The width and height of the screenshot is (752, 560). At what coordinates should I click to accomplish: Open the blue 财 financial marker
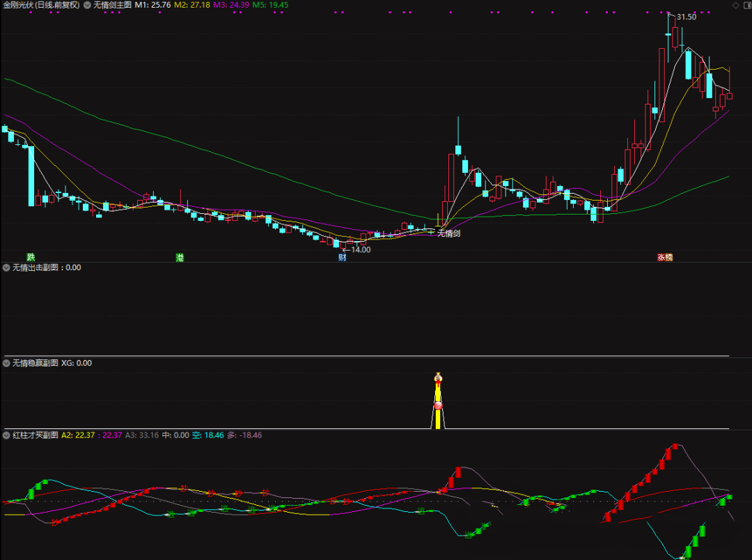[x=343, y=257]
